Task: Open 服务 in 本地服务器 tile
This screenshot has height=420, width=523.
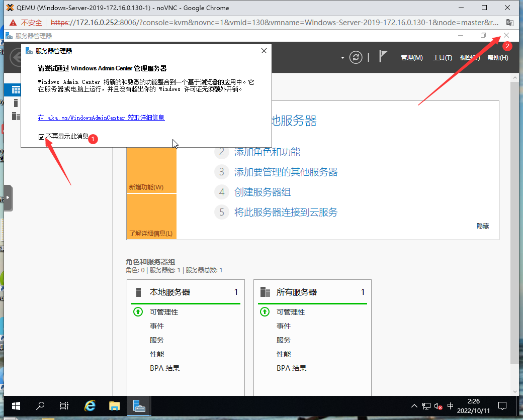Action: coord(157,340)
